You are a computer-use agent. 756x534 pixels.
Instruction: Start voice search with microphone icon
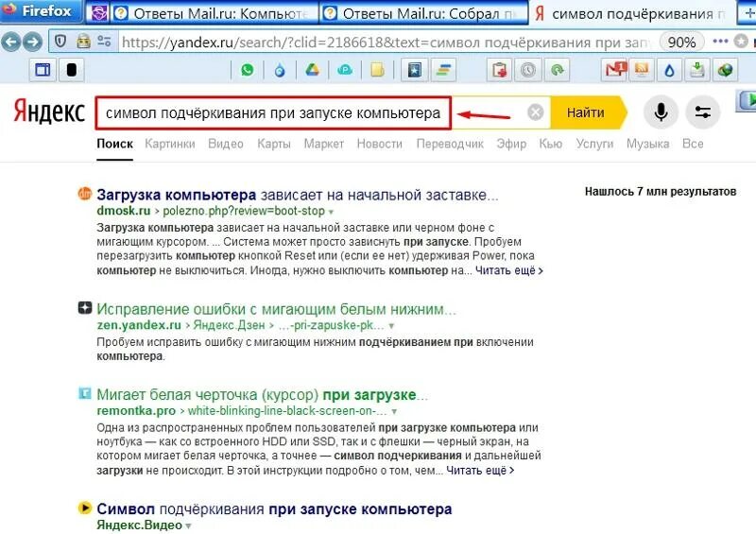coord(661,112)
